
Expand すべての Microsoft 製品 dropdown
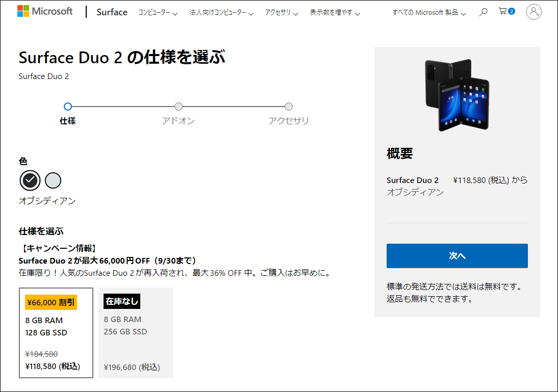pyautogui.click(x=429, y=12)
